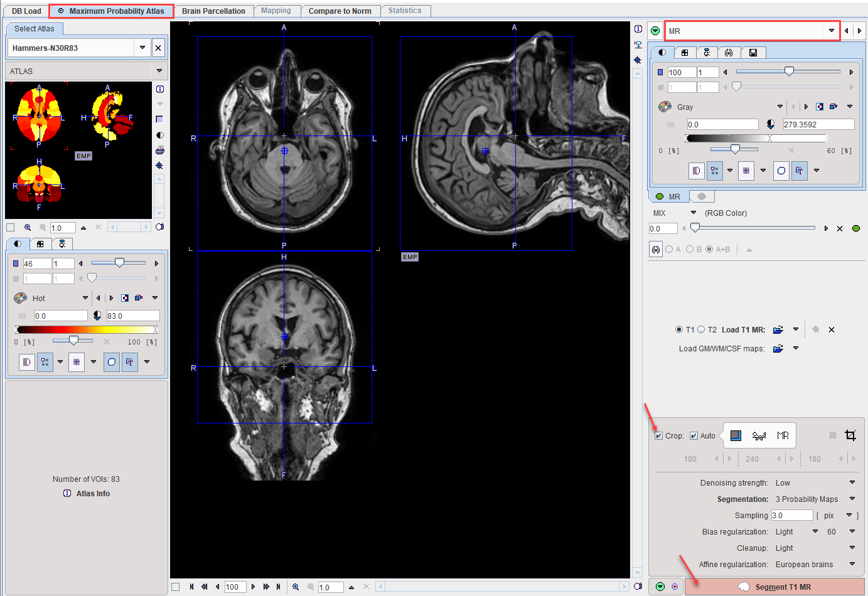The width and height of the screenshot is (868, 596).
Task: Zoom in on the atlas preview
Action: pyautogui.click(x=28, y=227)
